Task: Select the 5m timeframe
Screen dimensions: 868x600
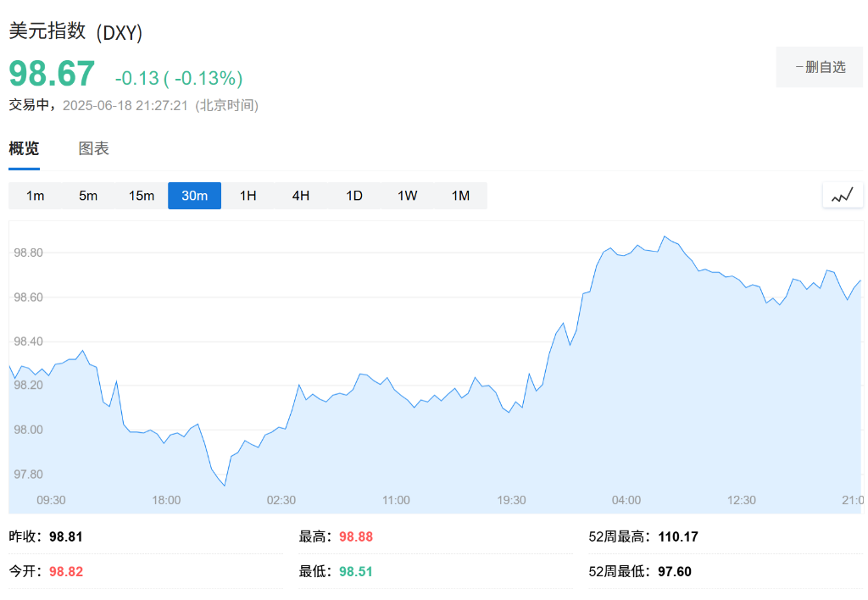Action: [x=88, y=195]
